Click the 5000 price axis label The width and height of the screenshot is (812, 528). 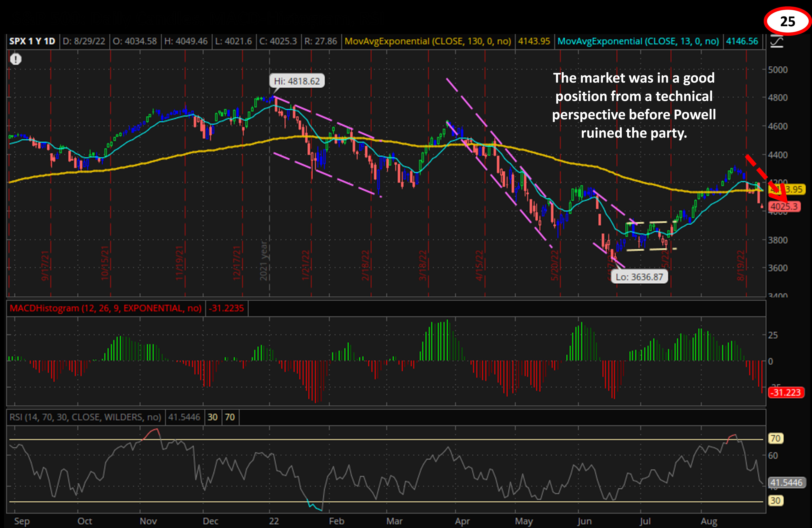[778, 70]
